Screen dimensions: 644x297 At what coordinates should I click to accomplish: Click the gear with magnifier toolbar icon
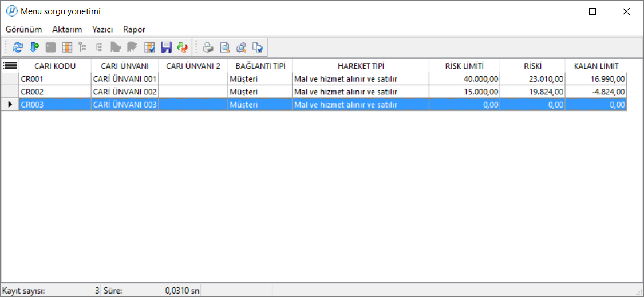[242, 47]
